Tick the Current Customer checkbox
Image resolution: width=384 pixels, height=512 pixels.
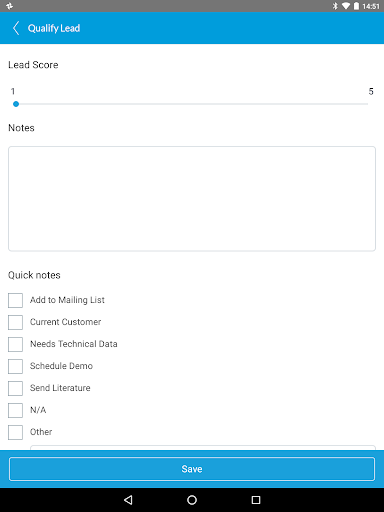15,322
